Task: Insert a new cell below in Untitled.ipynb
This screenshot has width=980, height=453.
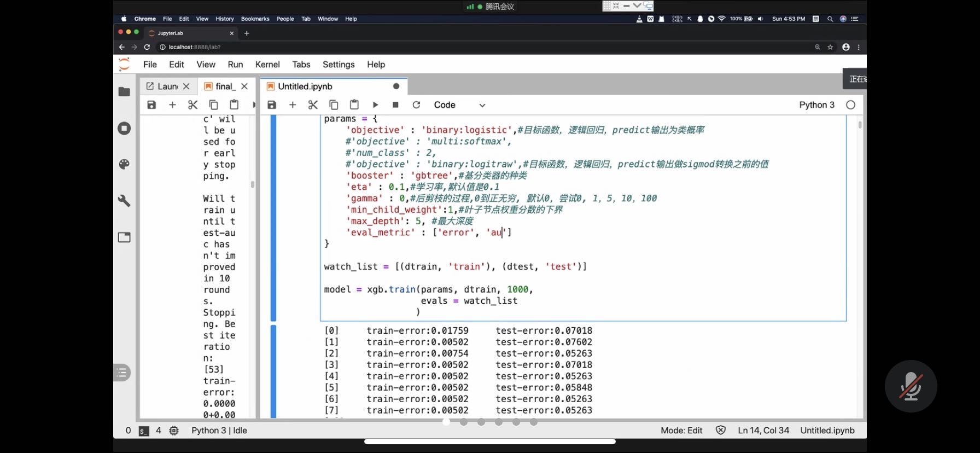Action: point(293,105)
